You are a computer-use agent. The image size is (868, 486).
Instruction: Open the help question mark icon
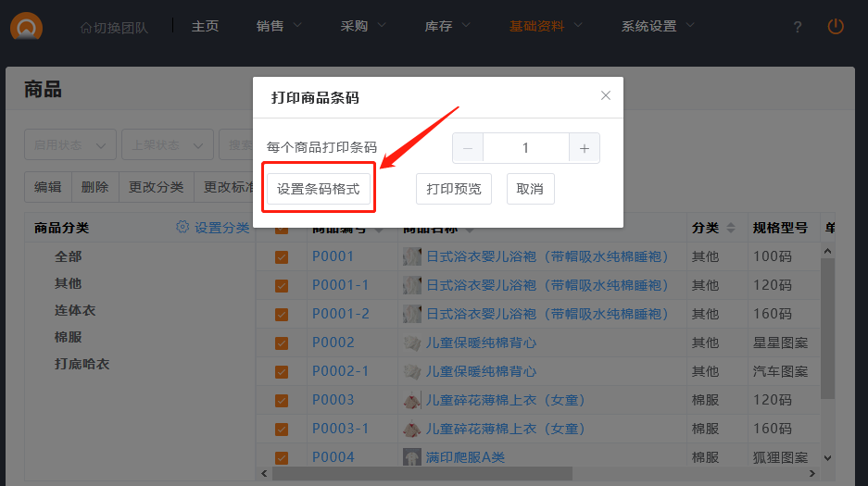(x=798, y=27)
